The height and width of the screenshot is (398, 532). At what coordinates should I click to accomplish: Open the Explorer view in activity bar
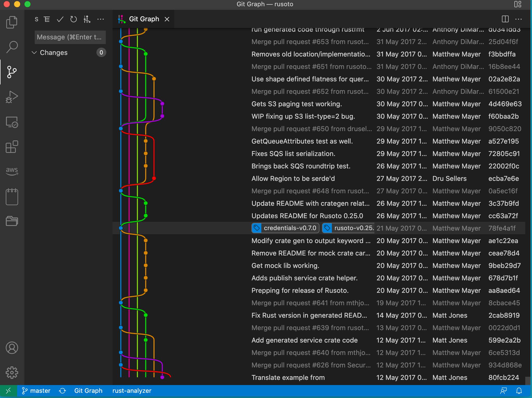[12, 22]
